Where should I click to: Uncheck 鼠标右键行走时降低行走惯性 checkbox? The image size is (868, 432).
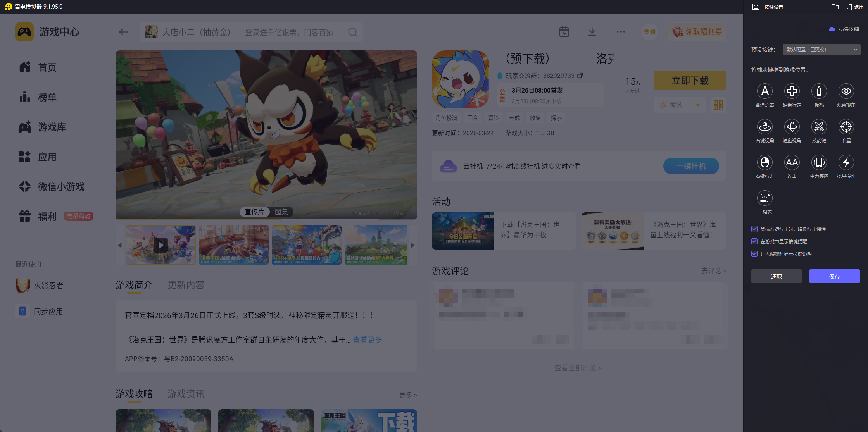coord(754,229)
